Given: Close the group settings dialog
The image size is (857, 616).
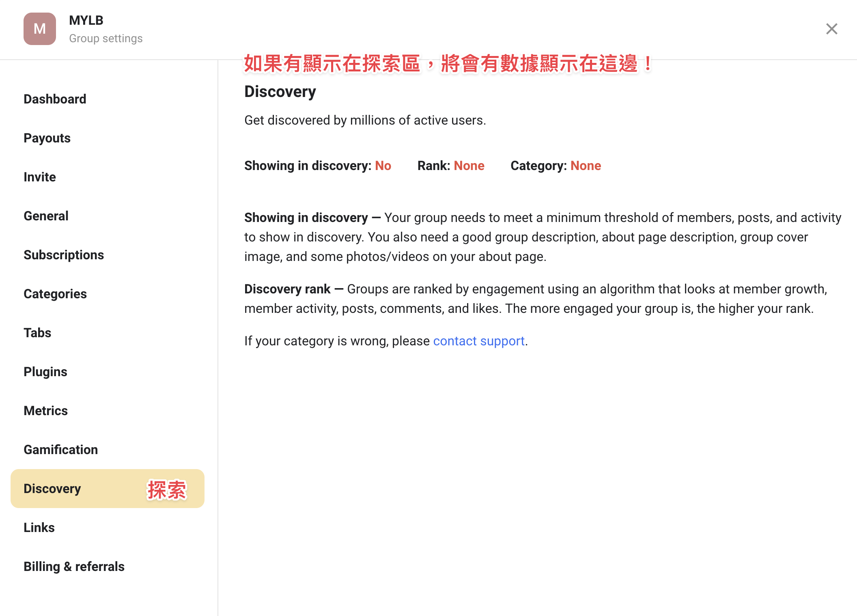Looking at the screenshot, I should (831, 29).
